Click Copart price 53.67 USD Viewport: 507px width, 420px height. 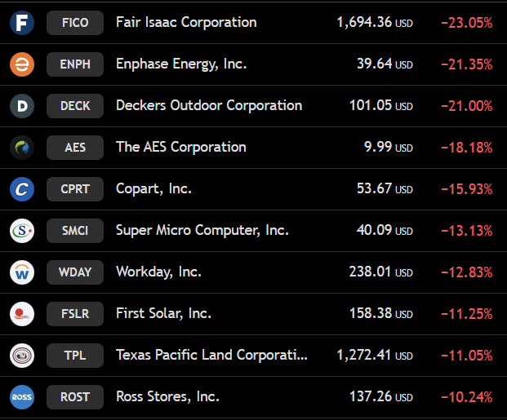click(385, 188)
